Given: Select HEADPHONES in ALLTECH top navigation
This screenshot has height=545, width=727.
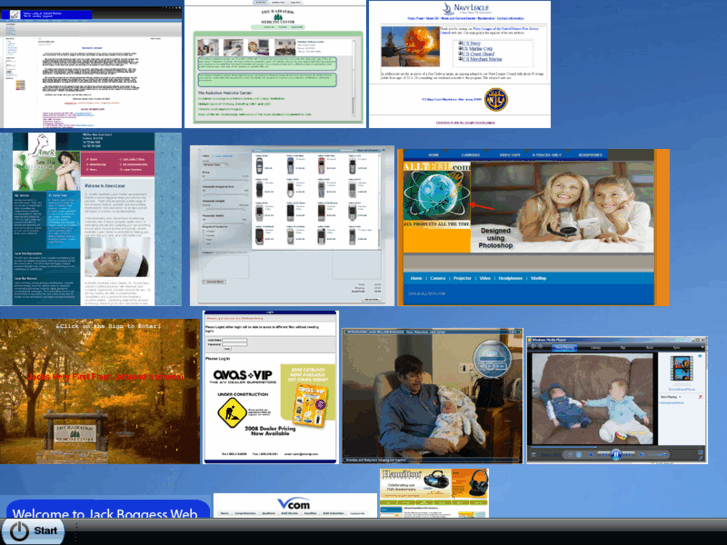Looking at the screenshot, I should [x=590, y=155].
